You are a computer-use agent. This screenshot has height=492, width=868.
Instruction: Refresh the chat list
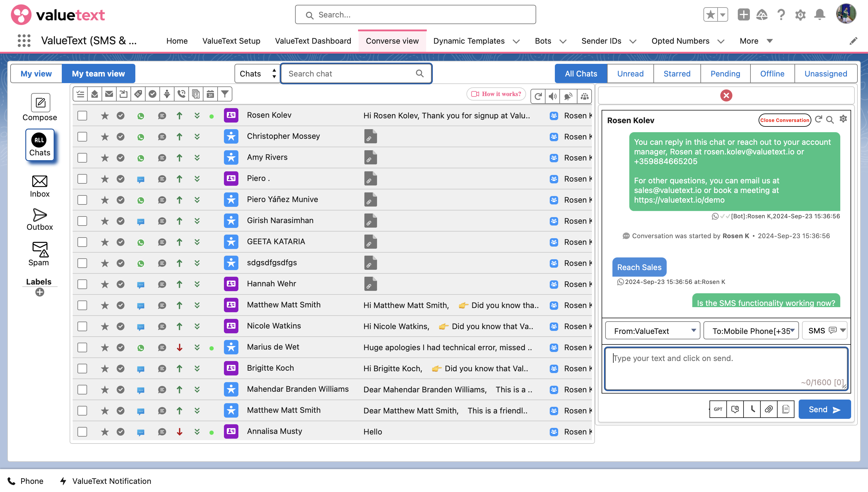pos(538,96)
